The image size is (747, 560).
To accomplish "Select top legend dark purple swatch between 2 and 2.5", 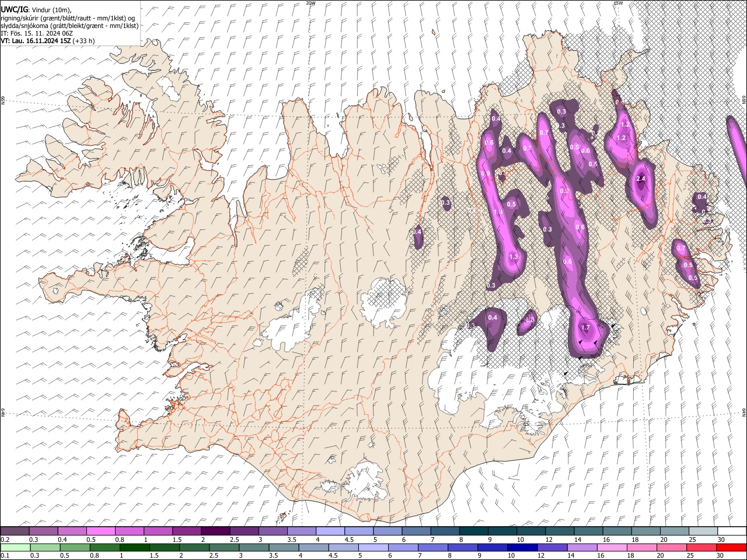I will tap(215, 531).
